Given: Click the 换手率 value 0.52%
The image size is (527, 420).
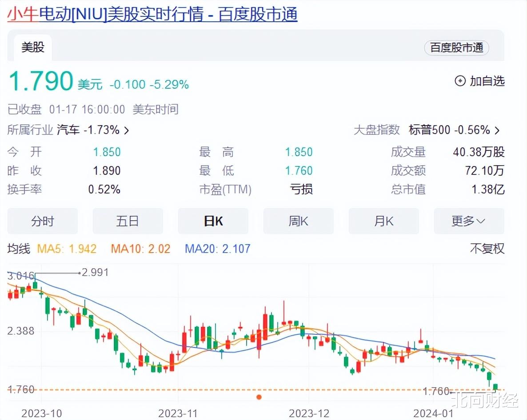Looking at the screenshot, I should tap(104, 189).
